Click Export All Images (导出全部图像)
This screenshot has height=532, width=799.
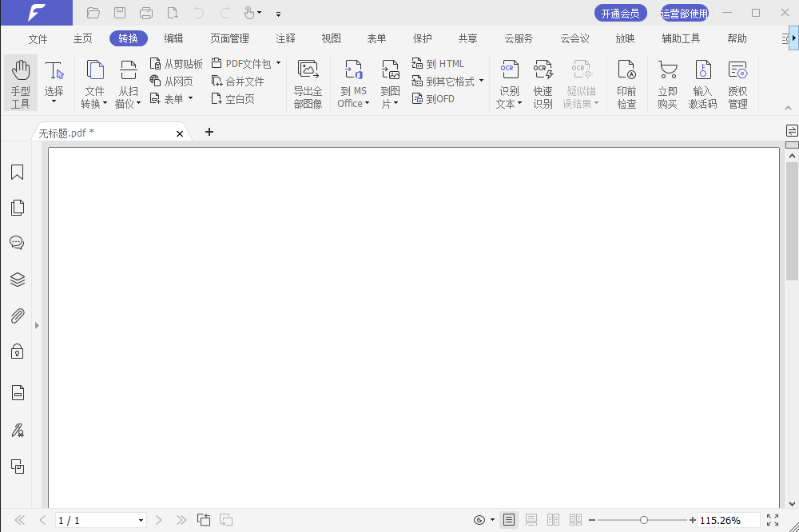click(x=308, y=84)
